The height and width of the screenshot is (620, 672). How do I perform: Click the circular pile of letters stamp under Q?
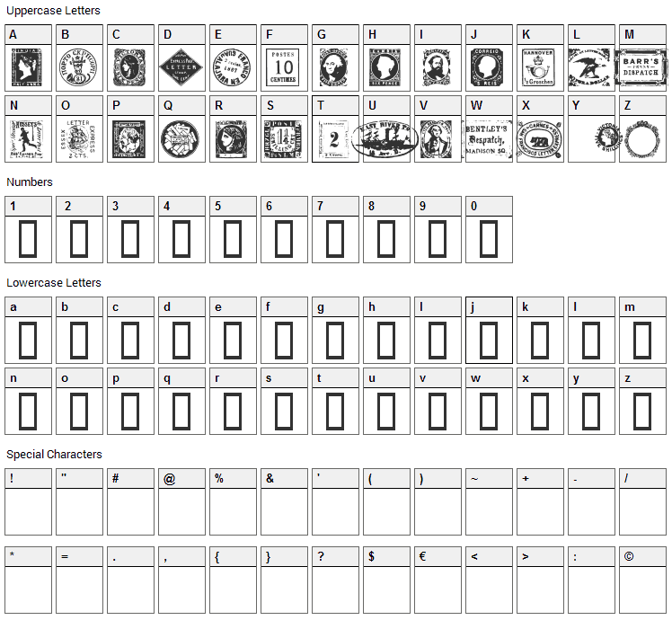coord(180,139)
